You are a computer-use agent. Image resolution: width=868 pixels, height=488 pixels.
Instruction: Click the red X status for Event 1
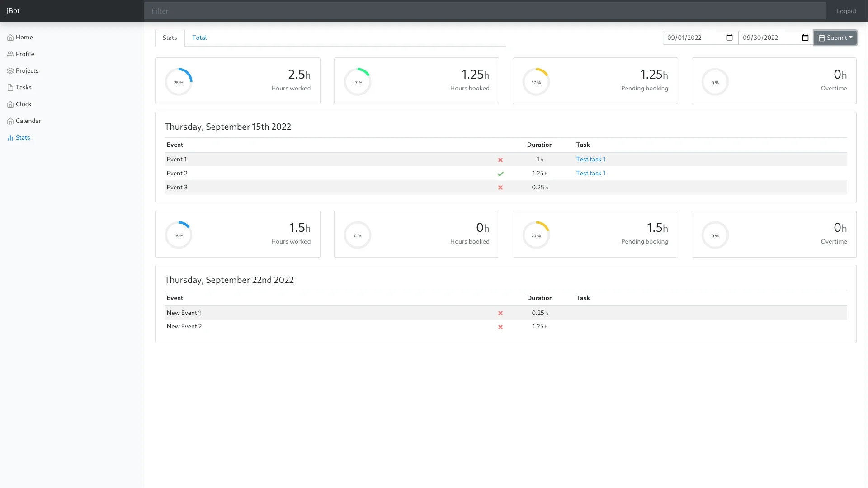500,160
